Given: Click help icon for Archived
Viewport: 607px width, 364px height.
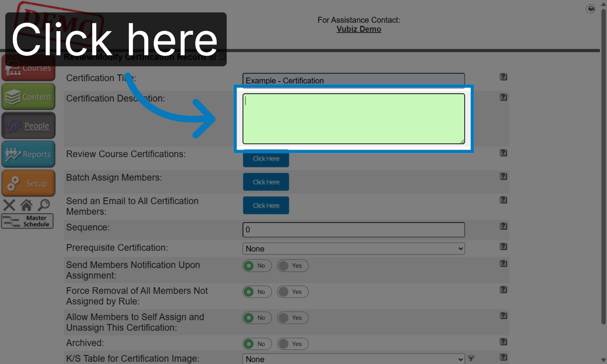Looking at the screenshot, I should tap(503, 342).
